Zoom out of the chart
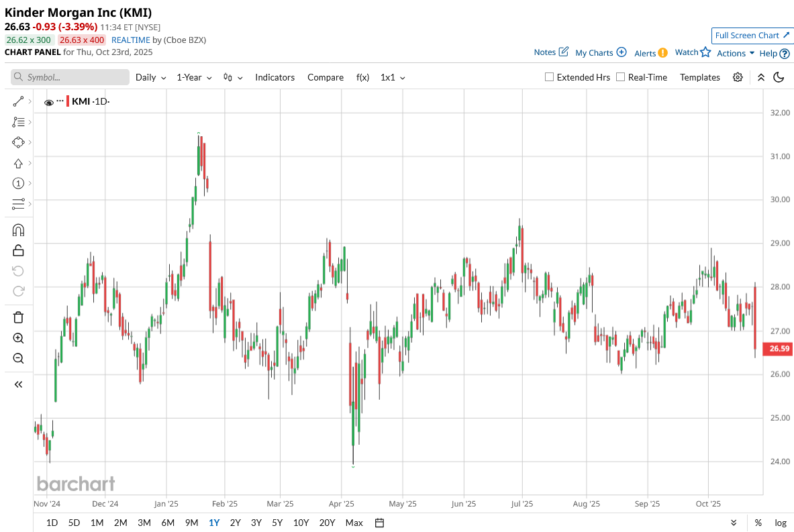The height and width of the screenshot is (532, 794). (18, 358)
